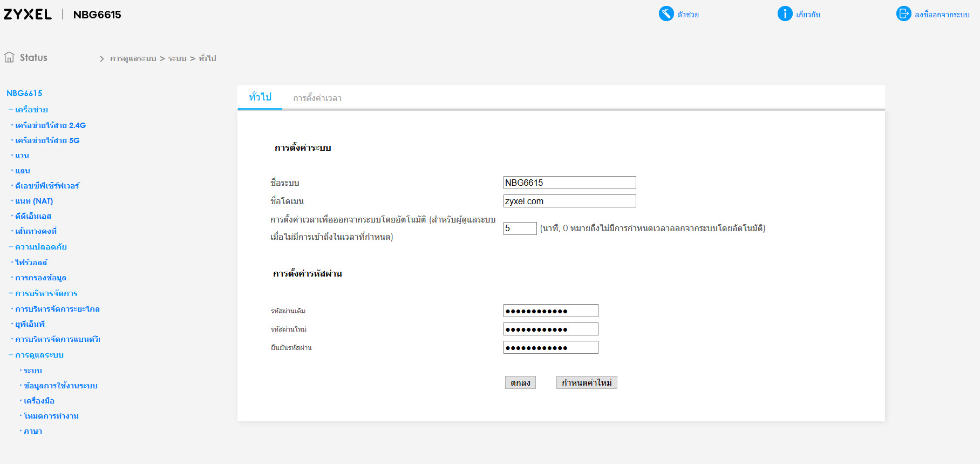Click the ZYXEL logo
Image resolution: width=980 pixels, height=464 pixels.
[x=28, y=15]
